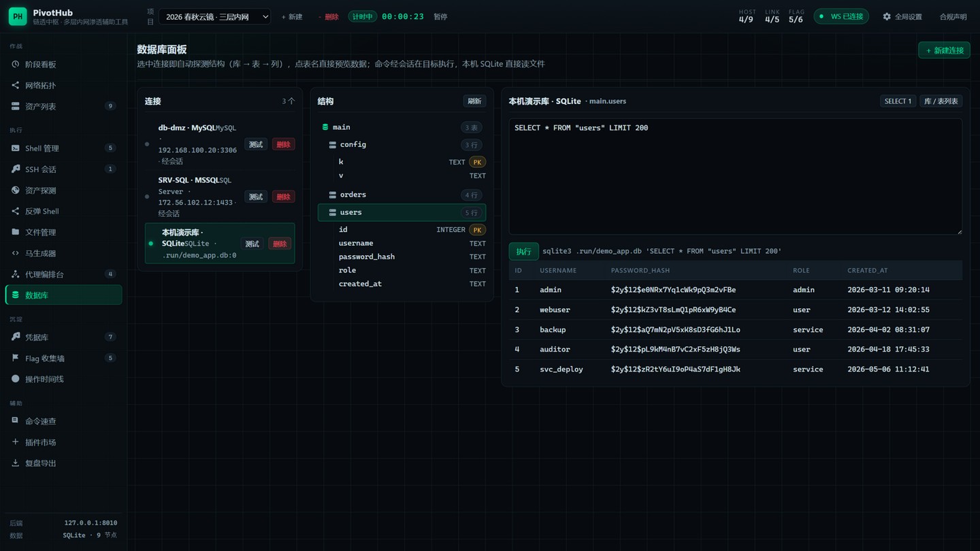Click the PH PivotHub logo
980x551 pixels.
(x=18, y=17)
